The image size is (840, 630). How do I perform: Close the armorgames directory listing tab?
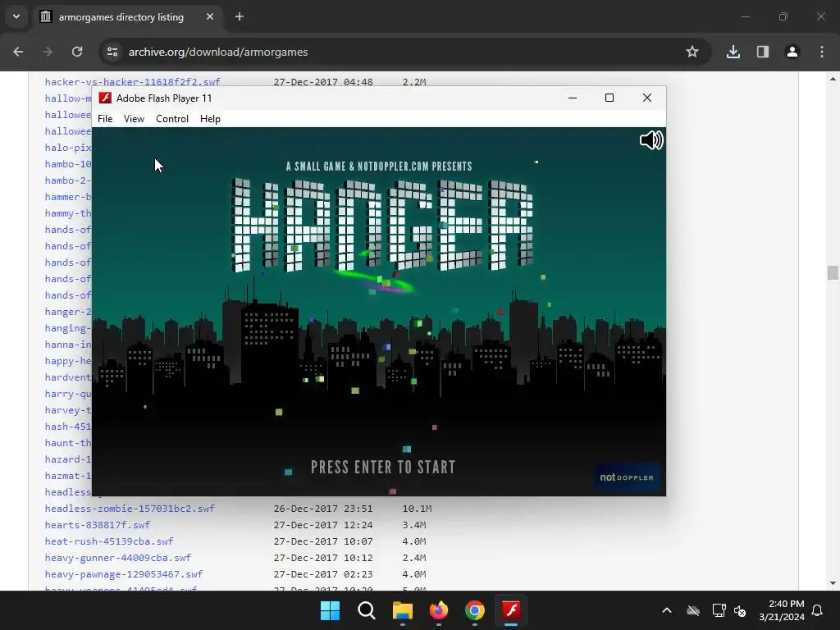[210, 16]
